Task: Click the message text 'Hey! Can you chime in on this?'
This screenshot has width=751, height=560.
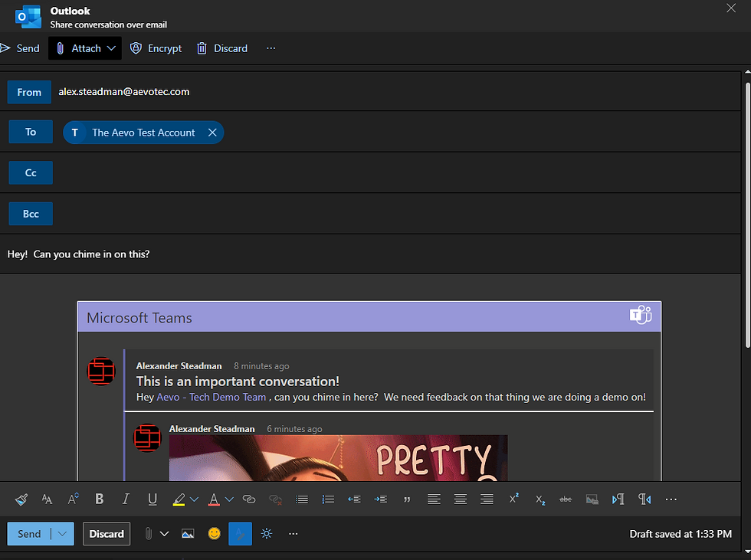Action: click(x=78, y=254)
